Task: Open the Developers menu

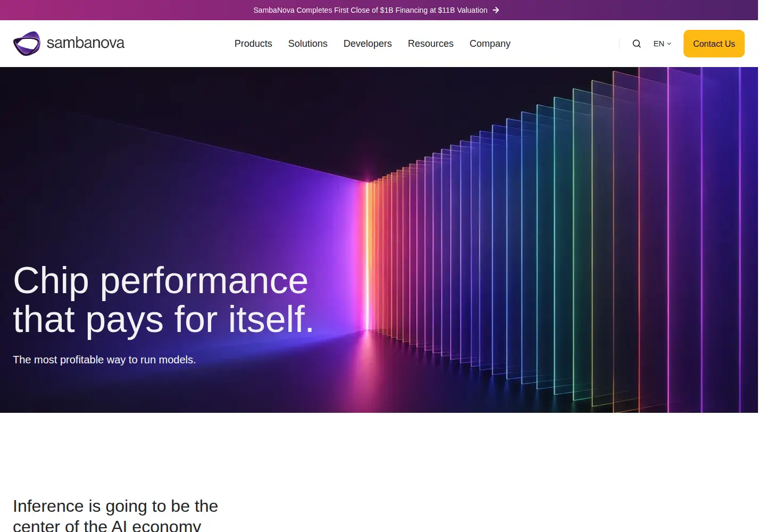Action: 368,44
